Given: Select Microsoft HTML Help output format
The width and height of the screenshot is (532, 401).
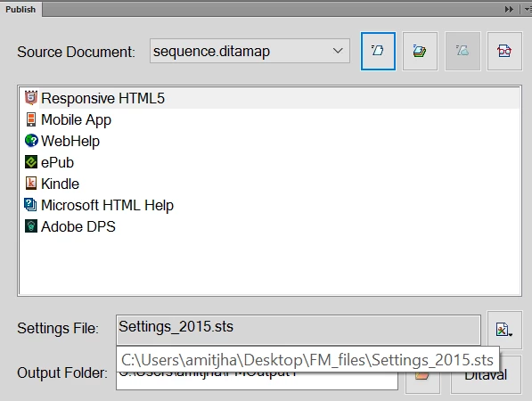Looking at the screenshot, I should coord(107,205).
